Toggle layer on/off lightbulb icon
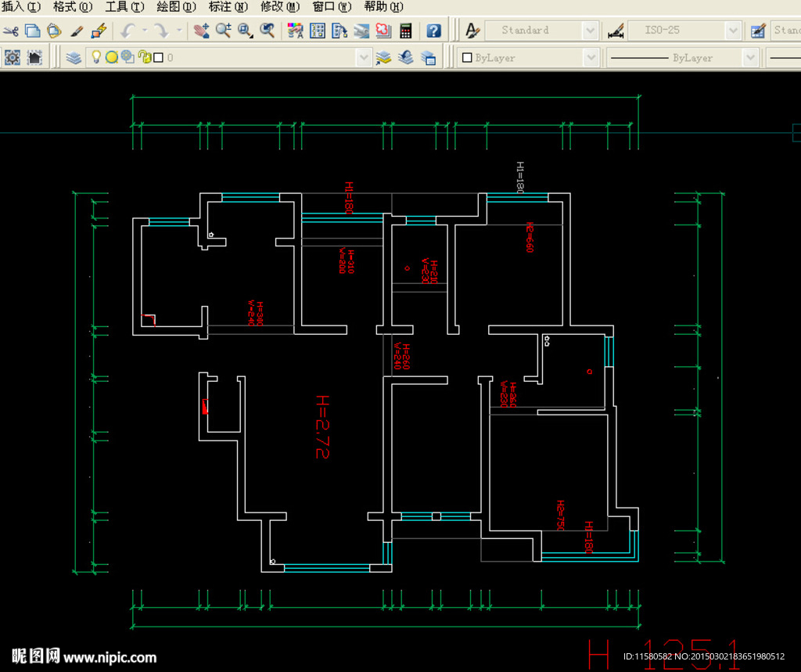The image size is (801, 672). 97,57
